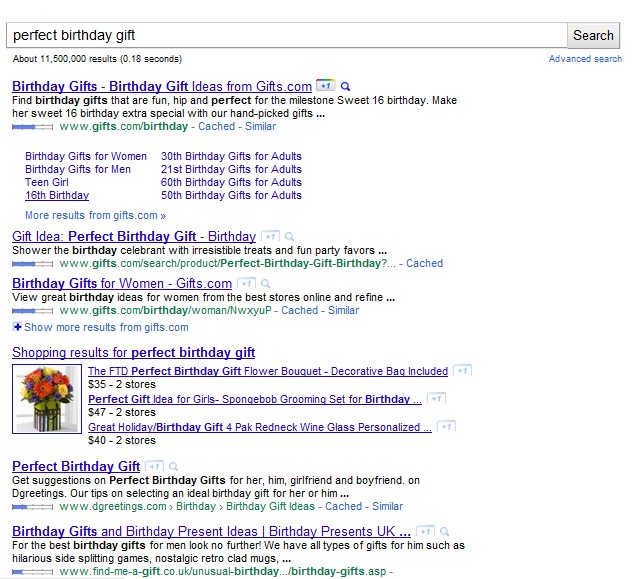This screenshot has height=579, width=634.
Task: Click More results from gifts.com »
Action: click(95, 215)
